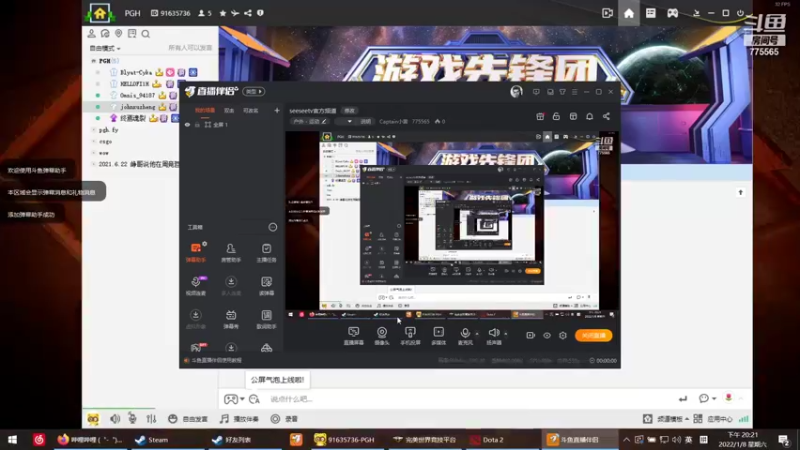Viewport: 800px width, 450px height.
Task: Click the info icon in YY header
Action: tap(260, 13)
